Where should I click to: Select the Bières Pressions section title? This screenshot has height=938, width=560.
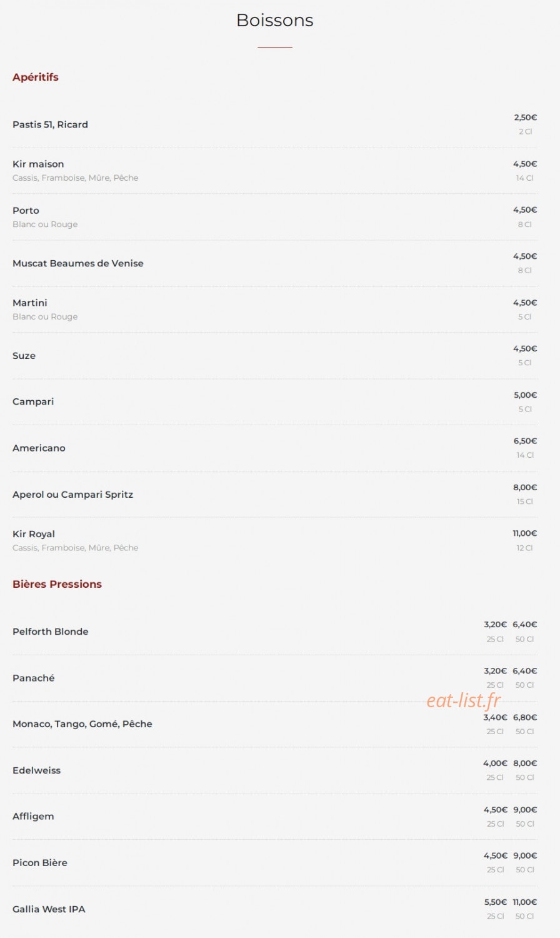point(57,584)
